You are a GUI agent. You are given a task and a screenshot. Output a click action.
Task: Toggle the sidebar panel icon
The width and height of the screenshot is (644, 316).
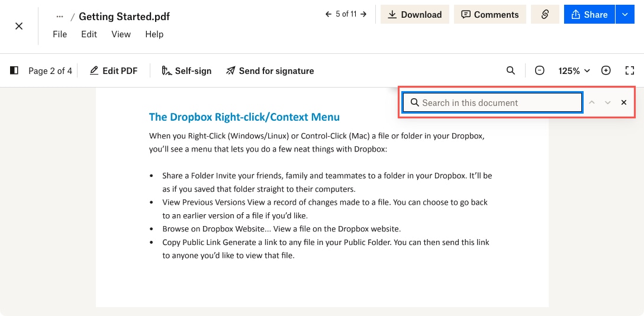[x=14, y=70]
